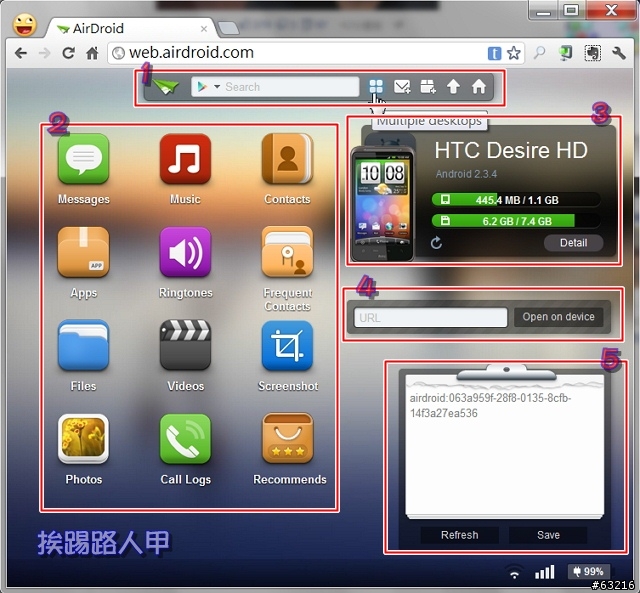Click the browser home button

92,53
